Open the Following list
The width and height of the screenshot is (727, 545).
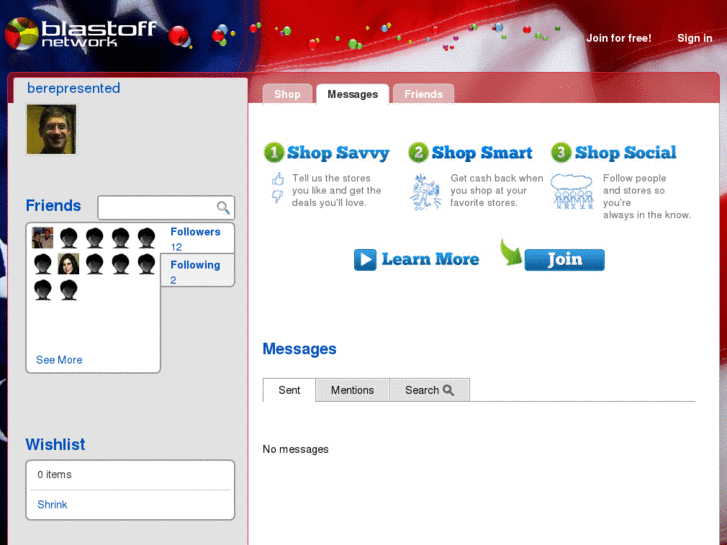click(x=195, y=265)
